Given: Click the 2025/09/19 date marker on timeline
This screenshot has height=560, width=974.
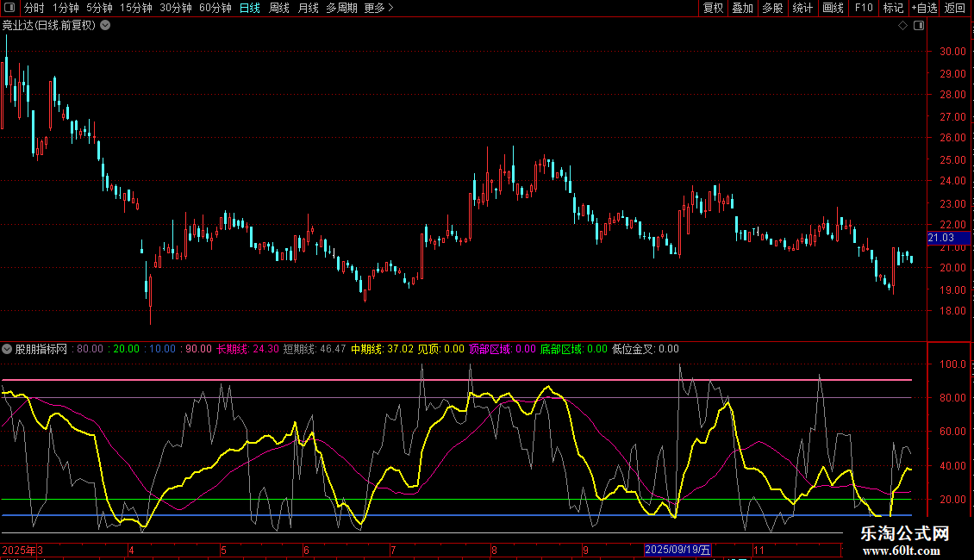Looking at the screenshot, I should 678,550.
